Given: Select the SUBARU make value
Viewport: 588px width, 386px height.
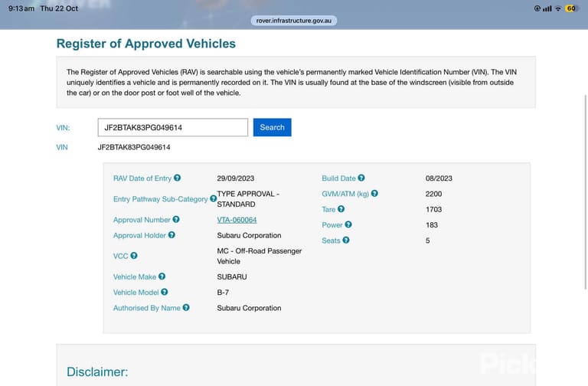Looking at the screenshot, I should click(x=232, y=276).
